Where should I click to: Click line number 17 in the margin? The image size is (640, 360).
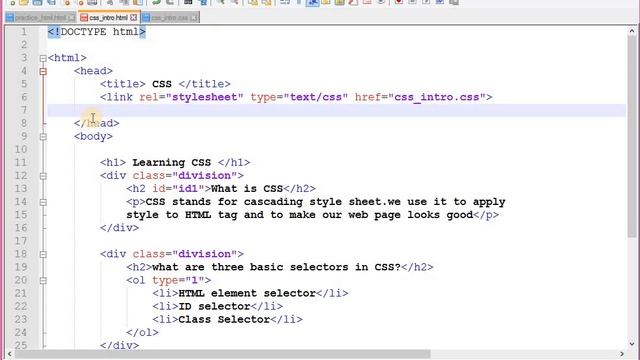click(x=21, y=241)
